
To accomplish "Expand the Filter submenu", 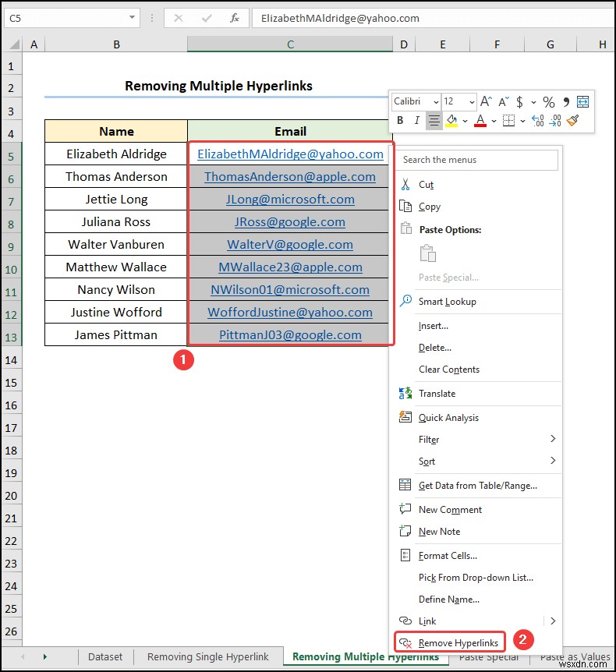I will (553, 438).
